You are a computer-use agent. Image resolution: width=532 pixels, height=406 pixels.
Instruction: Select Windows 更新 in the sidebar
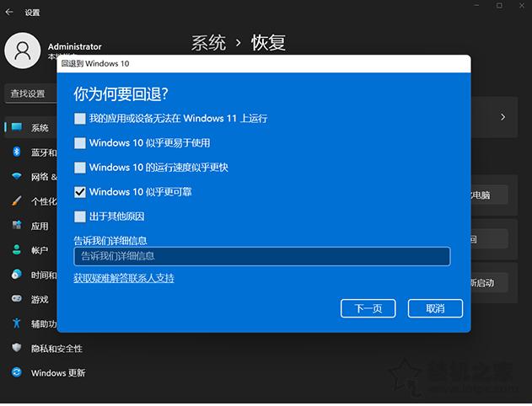[58, 373]
